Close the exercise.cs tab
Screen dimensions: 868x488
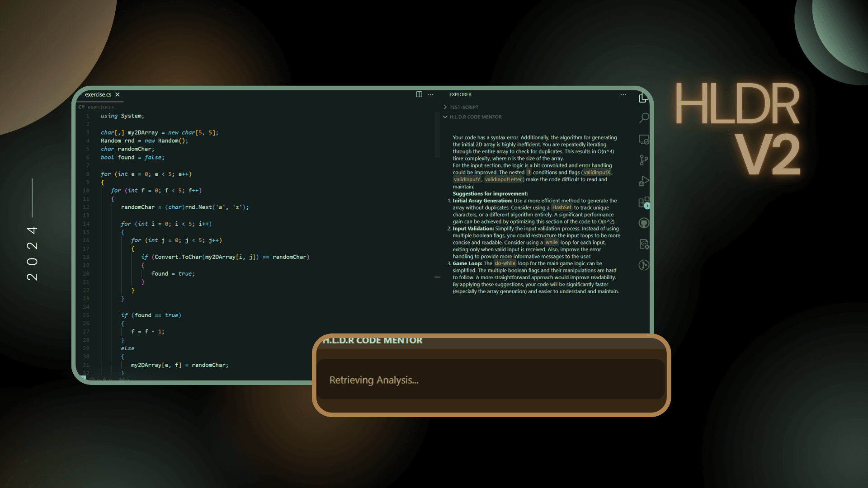[x=118, y=94]
